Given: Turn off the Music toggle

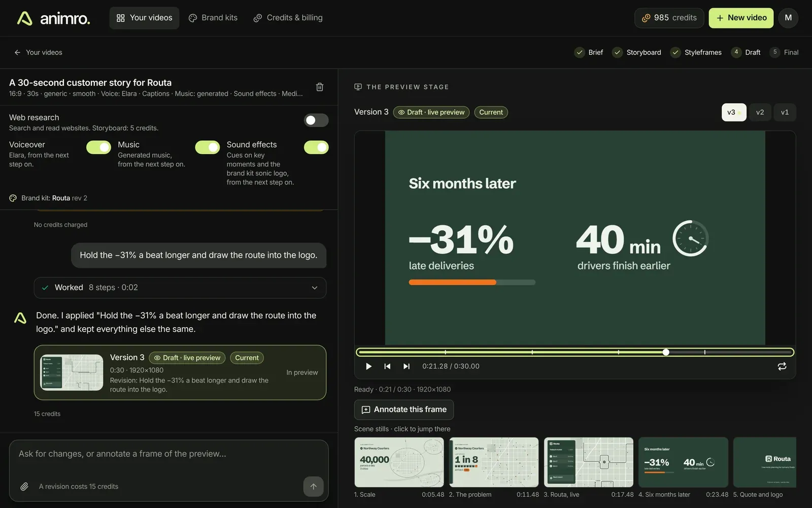Looking at the screenshot, I should pos(208,147).
